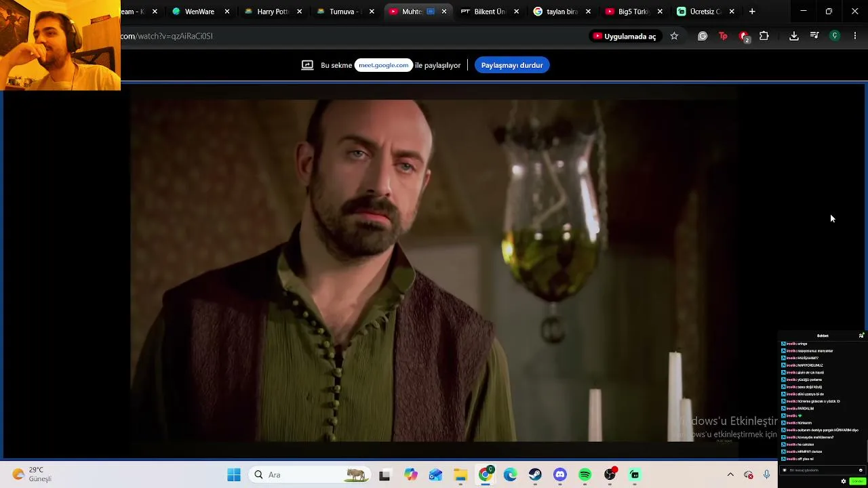Close the WenWare tab
Image resolution: width=868 pixels, height=488 pixels.
[x=227, y=12]
